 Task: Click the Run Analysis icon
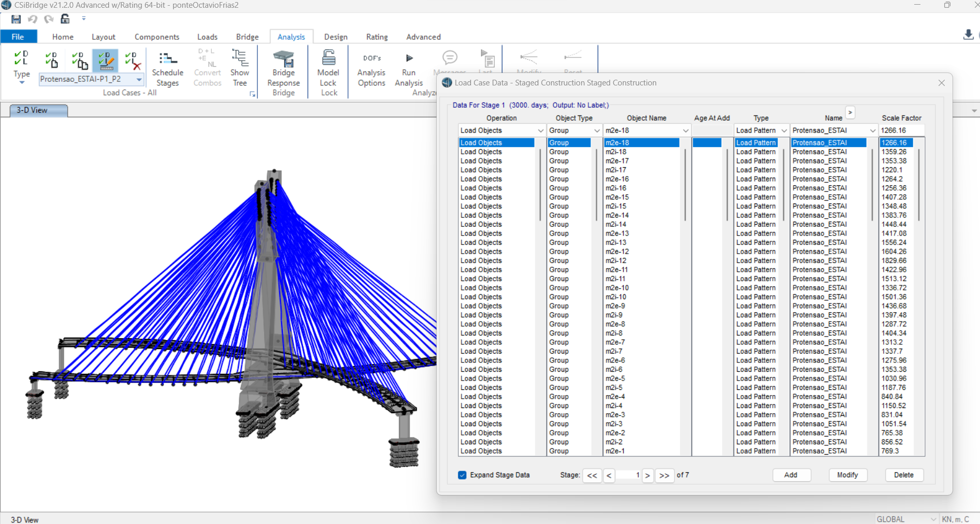coord(409,68)
